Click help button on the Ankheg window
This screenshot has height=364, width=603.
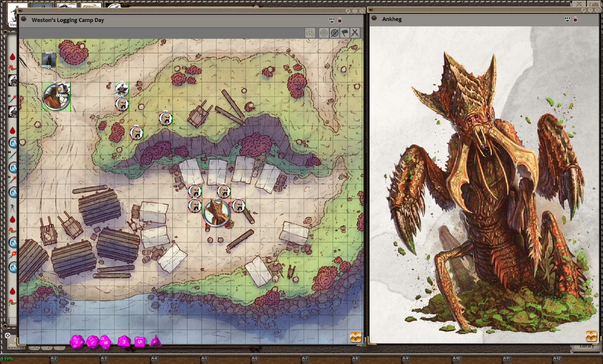590,10
